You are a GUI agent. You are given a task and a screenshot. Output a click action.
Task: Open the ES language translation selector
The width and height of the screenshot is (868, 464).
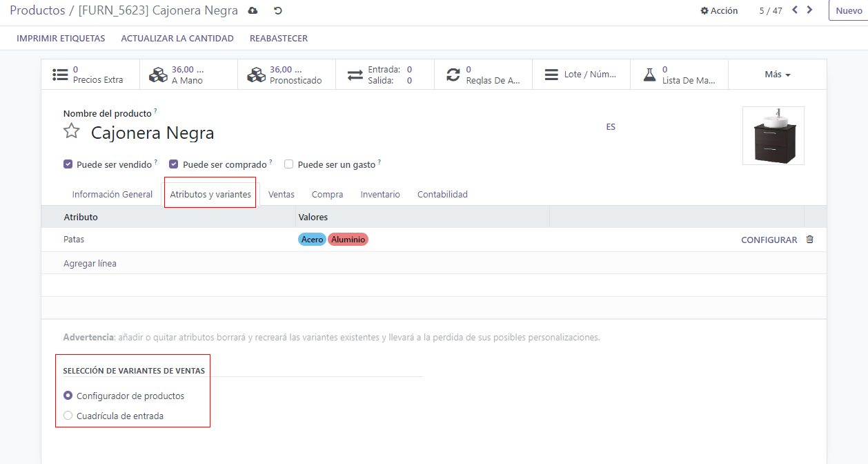(611, 127)
